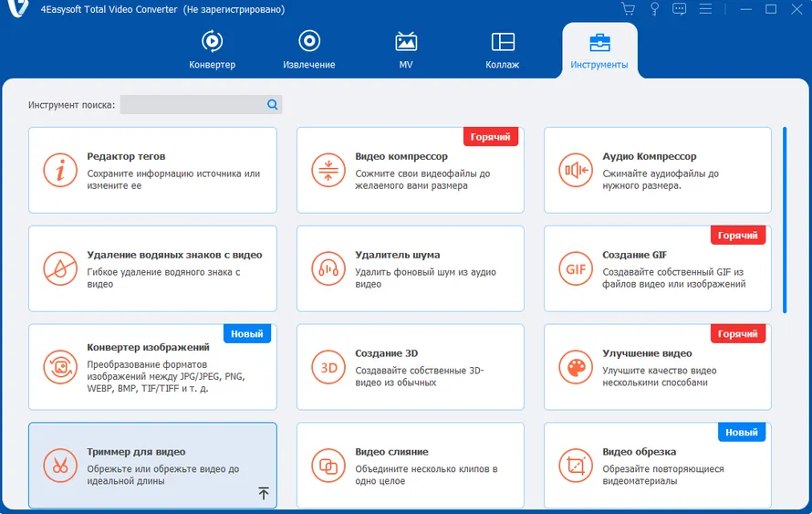Open Триммер для видео title
The width and height of the screenshot is (812, 514).
click(x=136, y=452)
